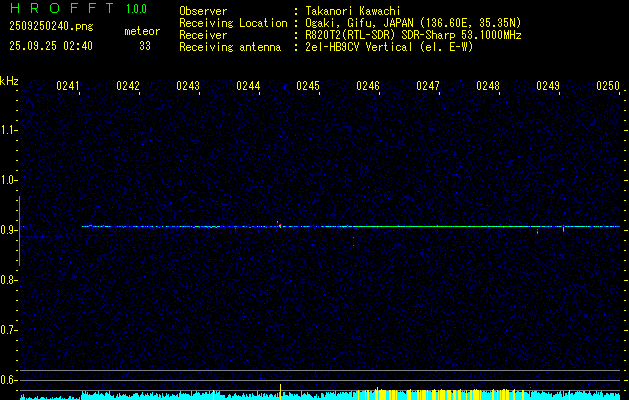
Task: Click the 0.8 kHz axis label
Action: pyautogui.click(x=8, y=280)
